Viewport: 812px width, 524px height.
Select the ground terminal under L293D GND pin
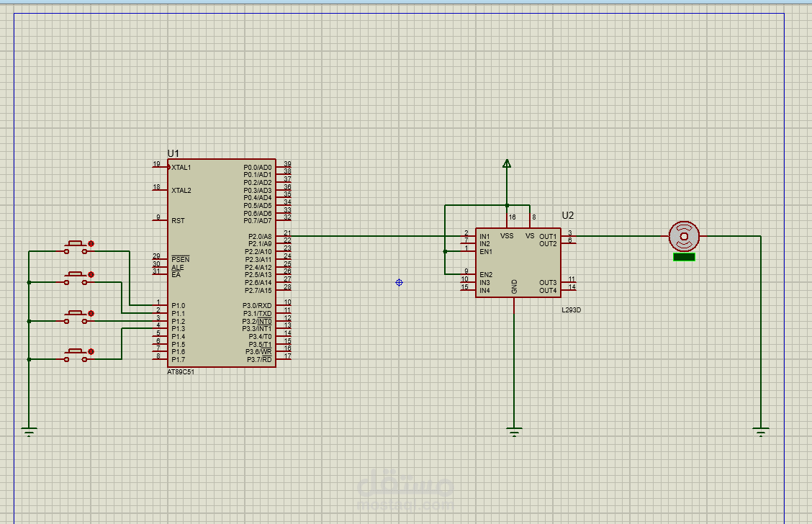point(514,432)
